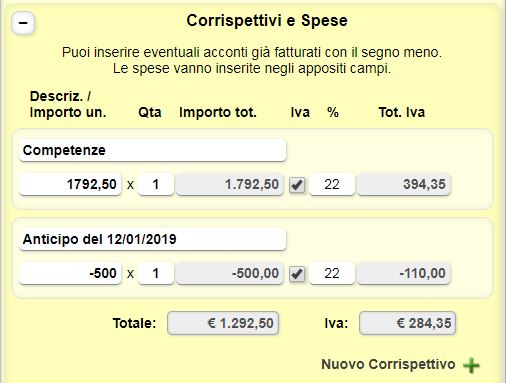Click the -500,00 total amount field
506x383 pixels.
230,273
